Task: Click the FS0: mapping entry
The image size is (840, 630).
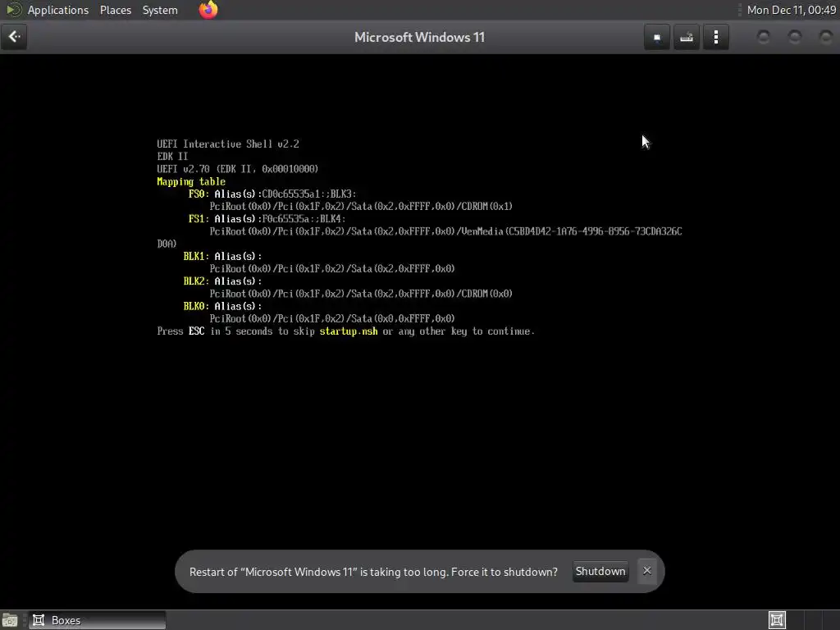Action: [199, 194]
